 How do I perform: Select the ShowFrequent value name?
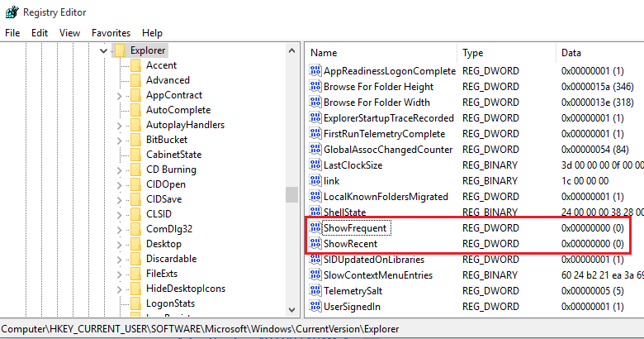(355, 228)
